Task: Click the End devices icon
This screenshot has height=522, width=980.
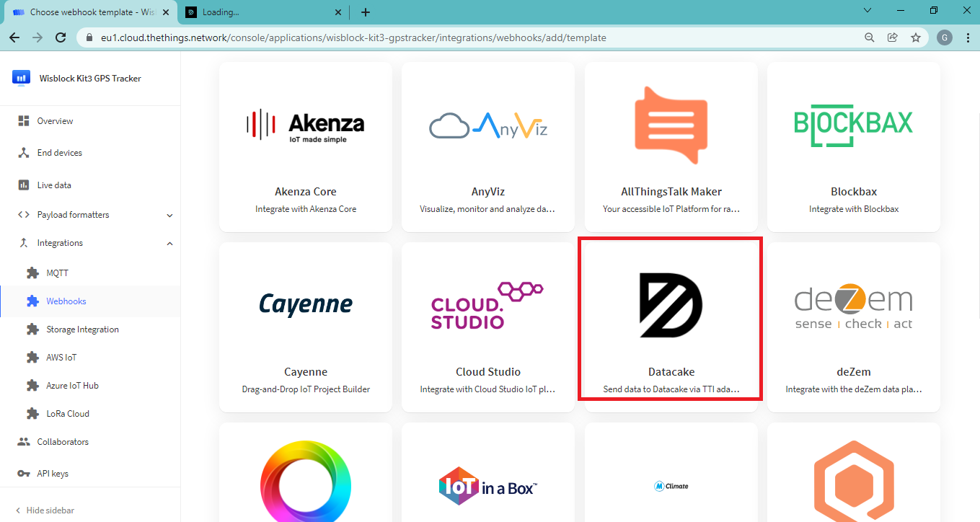Action: [24, 153]
